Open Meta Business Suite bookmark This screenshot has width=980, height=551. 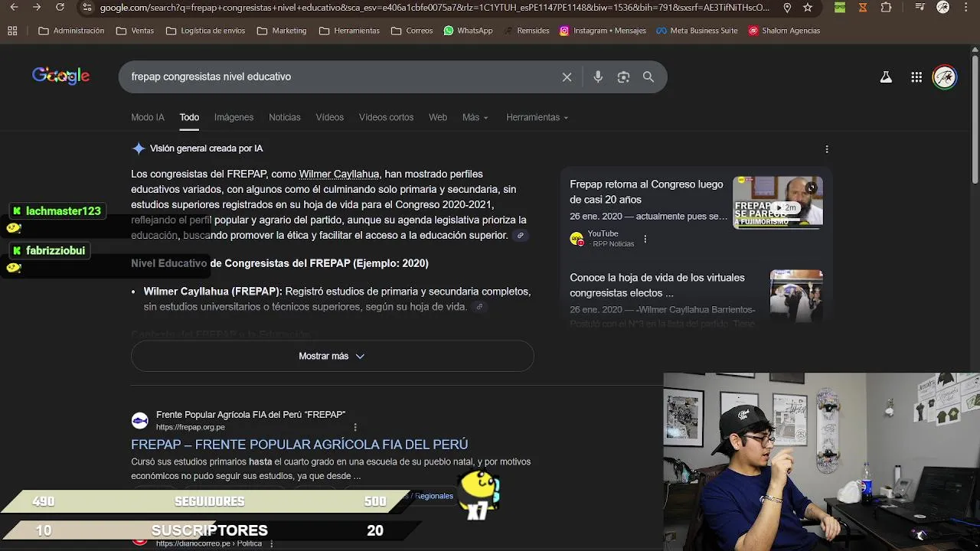tap(697, 31)
